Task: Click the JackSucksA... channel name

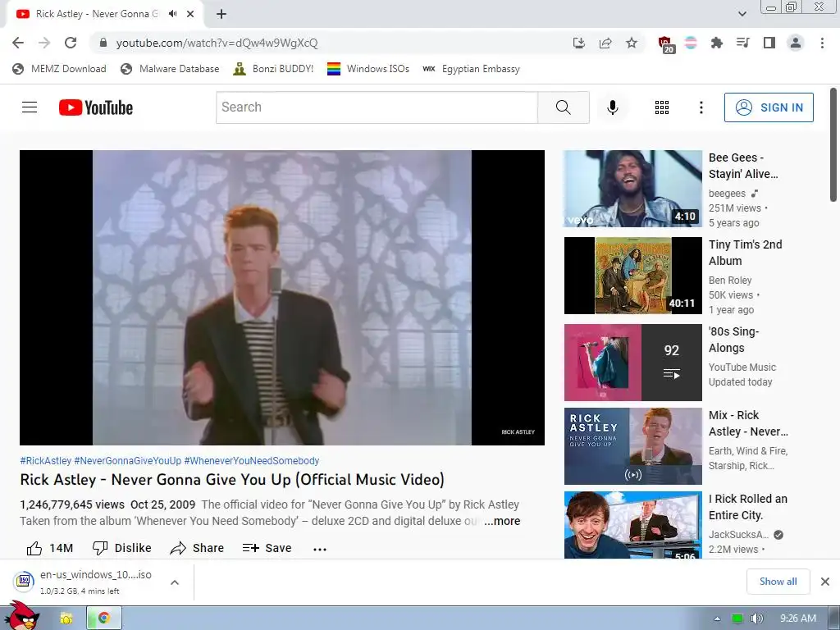Action: [739, 535]
